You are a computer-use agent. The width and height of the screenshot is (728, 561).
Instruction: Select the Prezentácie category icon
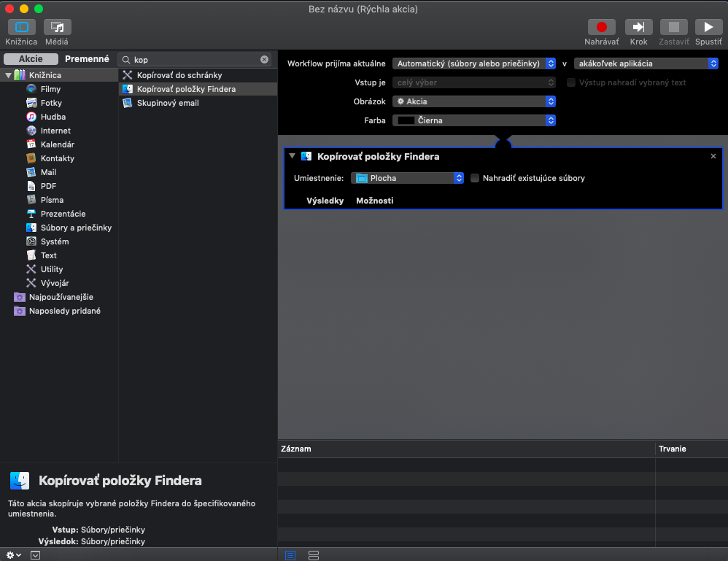tap(31, 214)
